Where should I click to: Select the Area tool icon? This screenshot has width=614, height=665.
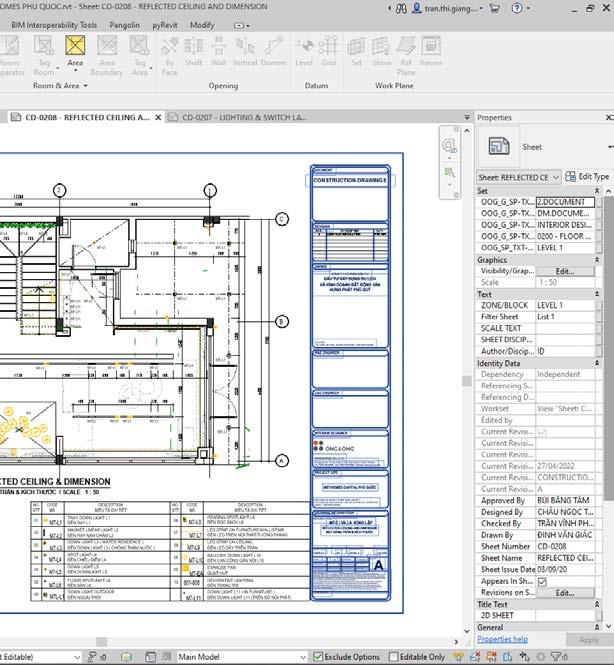pos(75,45)
